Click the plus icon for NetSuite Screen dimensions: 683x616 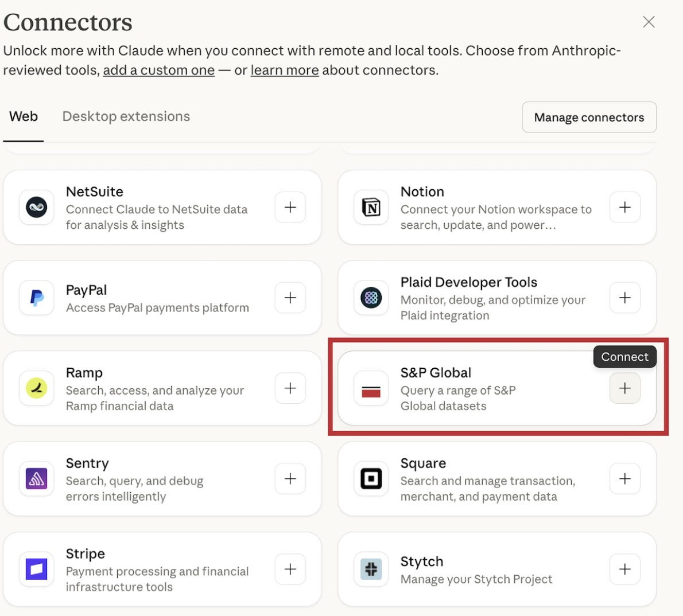coord(290,207)
